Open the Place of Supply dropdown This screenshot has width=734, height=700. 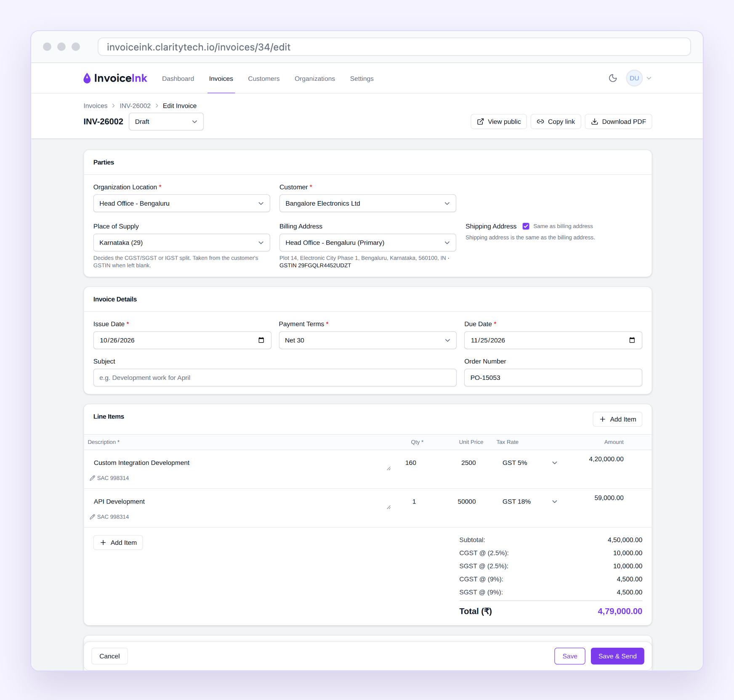pyautogui.click(x=181, y=243)
